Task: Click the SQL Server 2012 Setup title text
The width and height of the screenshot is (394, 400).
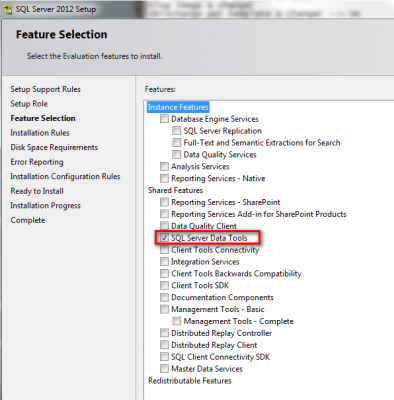Action: pos(56,9)
